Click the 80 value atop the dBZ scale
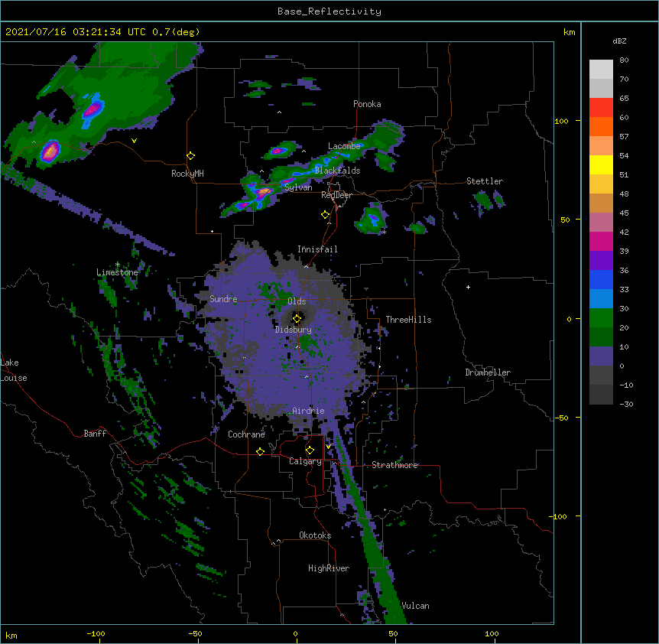 coord(624,60)
